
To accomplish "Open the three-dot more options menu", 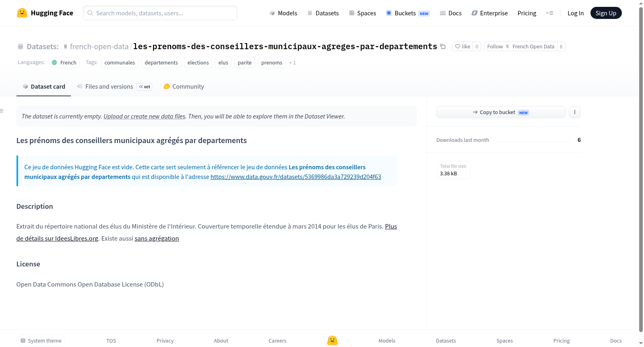I will pos(575,112).
